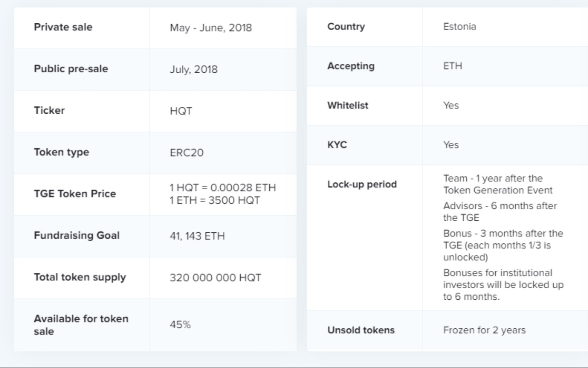588x368 pixels.
Task: Click the "Unsold tokens" label
Action: pos(361,330)
